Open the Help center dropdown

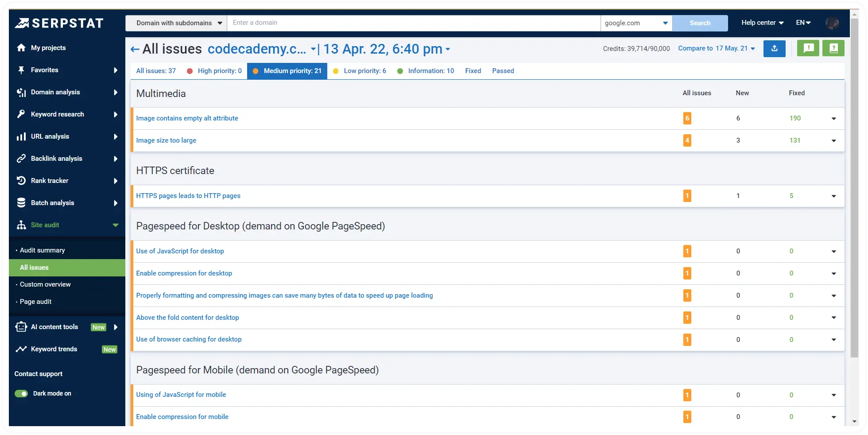pyautogui.click(x=763, y=23)
